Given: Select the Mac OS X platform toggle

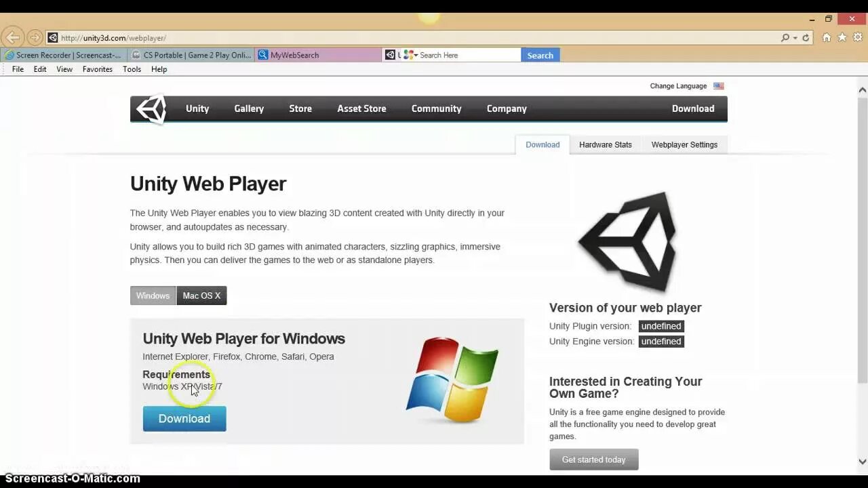Looking at the screenshot, I should [201, 296].
